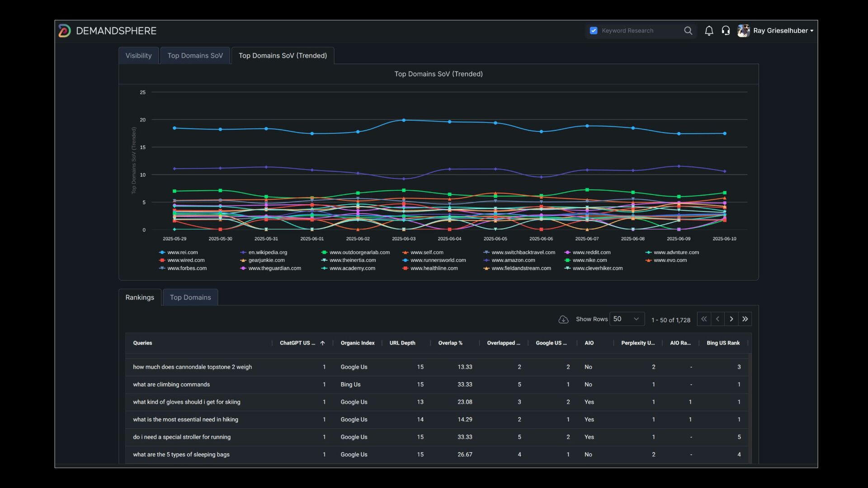Toggle the Keyword Research checkbox

(594, 31)
